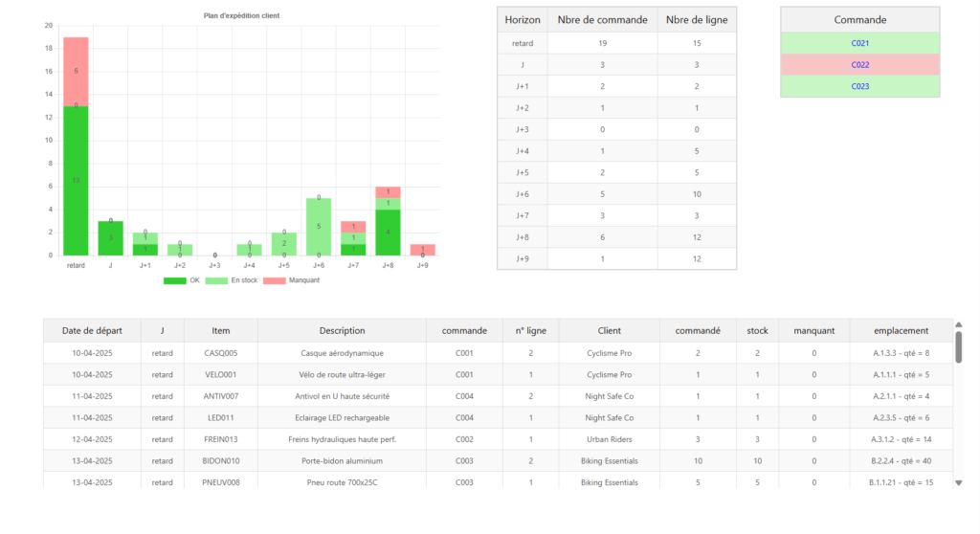Open order C021 link

point(859,43)
